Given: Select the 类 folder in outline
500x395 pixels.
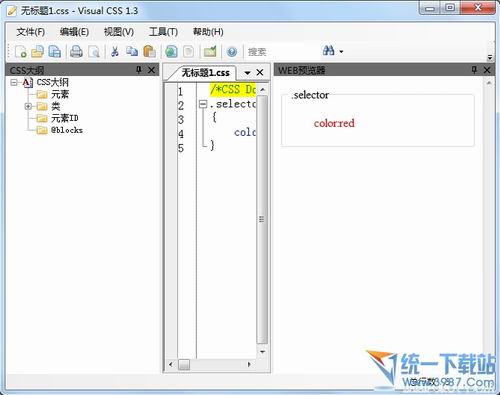Looking at the screenshot, I should pyautogui.click(x=56, y=106).
